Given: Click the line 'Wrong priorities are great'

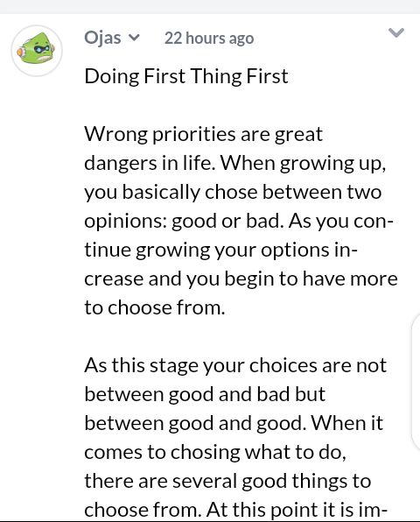Looking at the screenshot, I should pyautogui.click(x=203, y=134).
